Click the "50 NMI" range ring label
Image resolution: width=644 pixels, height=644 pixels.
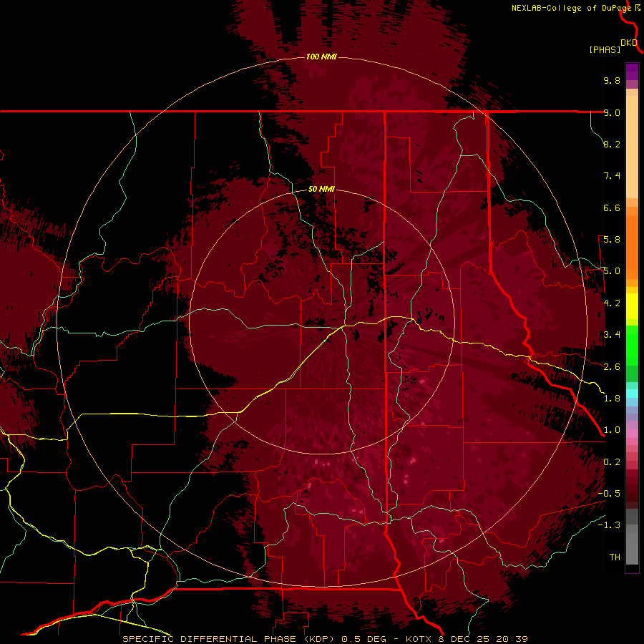pos(321,189)
